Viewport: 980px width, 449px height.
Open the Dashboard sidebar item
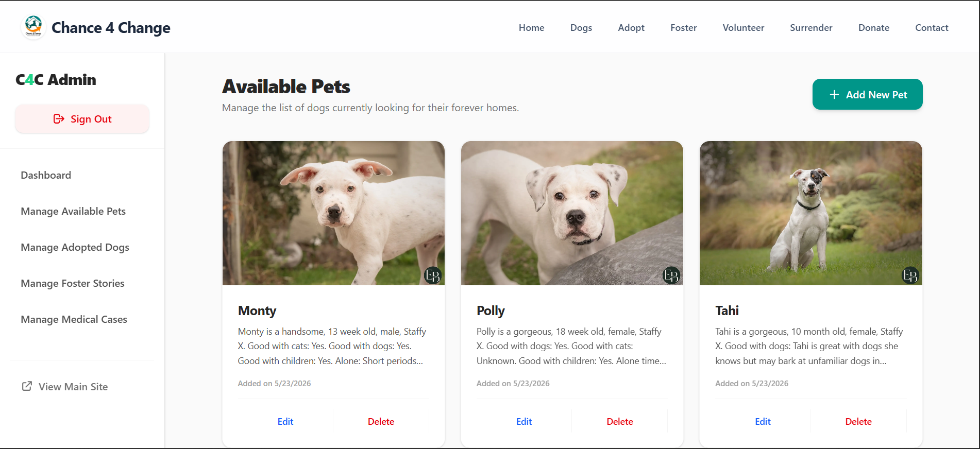coord(46,175)
